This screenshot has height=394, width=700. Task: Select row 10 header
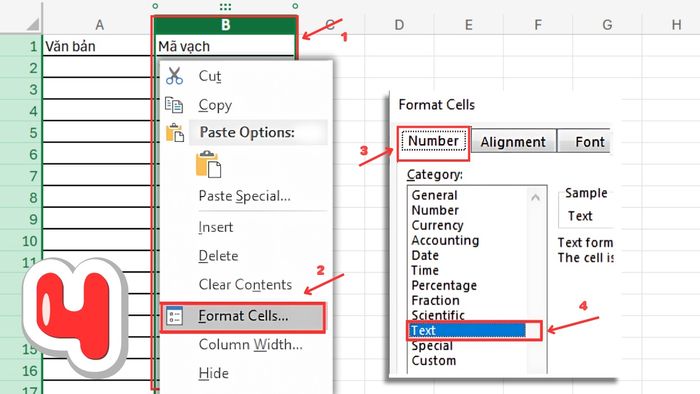click(21, 241)
